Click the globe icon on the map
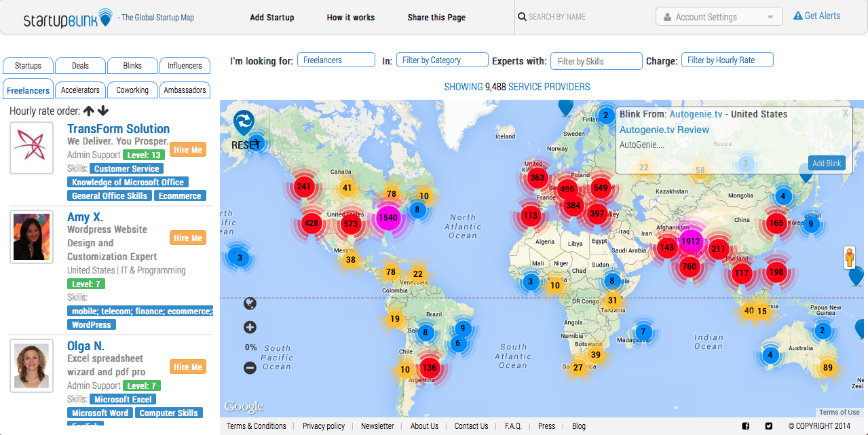 pyautogui.click(x=250, y=303)
